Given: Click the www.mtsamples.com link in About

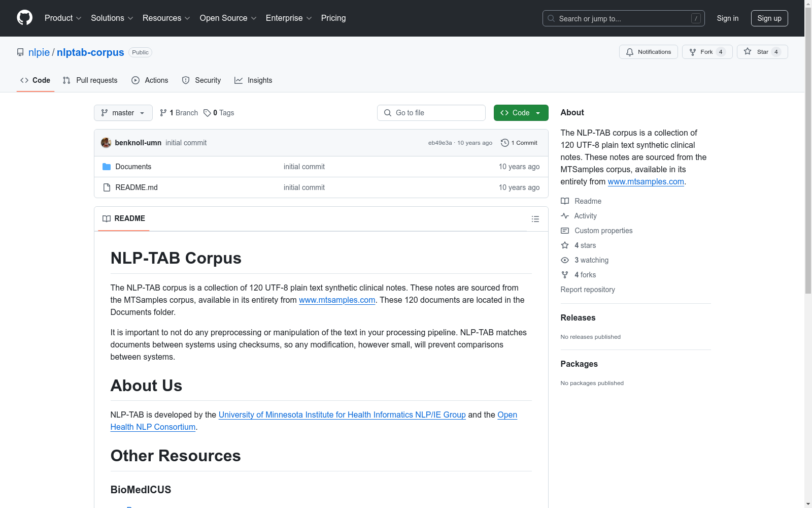Looking at the screenshot, I should 646,181.
